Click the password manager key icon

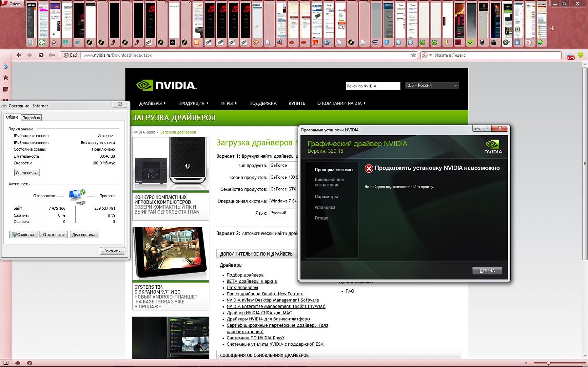tap(52, 55)
